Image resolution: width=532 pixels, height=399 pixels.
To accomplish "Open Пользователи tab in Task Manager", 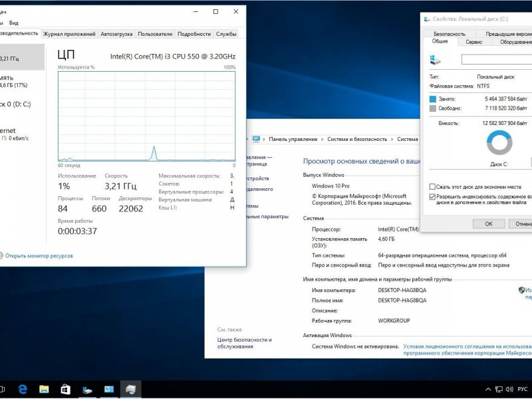I will click(155, 34).
